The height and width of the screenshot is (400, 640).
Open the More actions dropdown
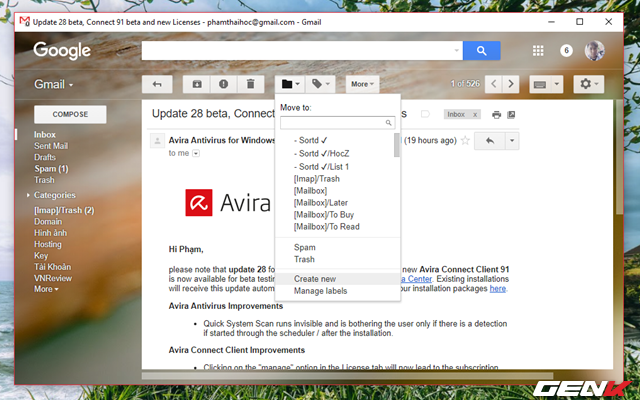[362, 84]
